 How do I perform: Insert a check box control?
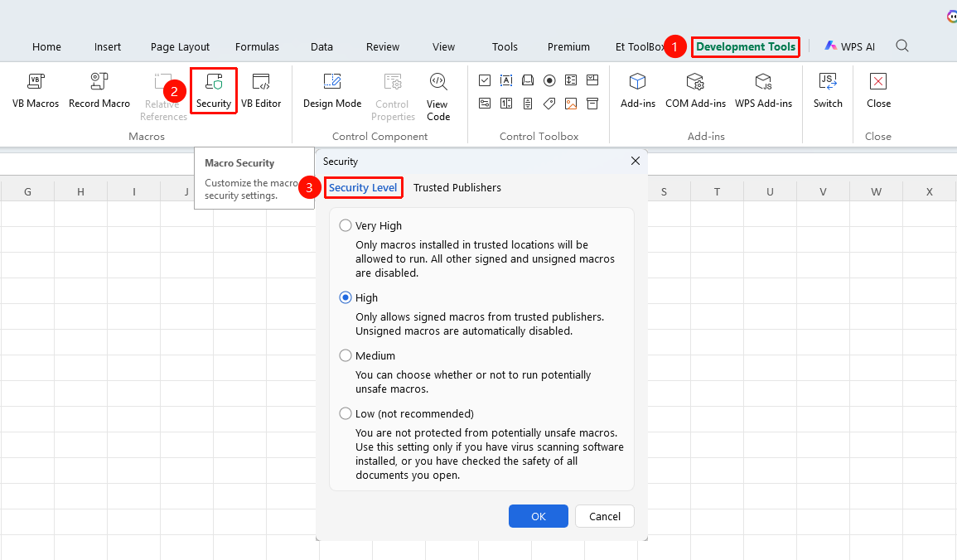(485, 80)
